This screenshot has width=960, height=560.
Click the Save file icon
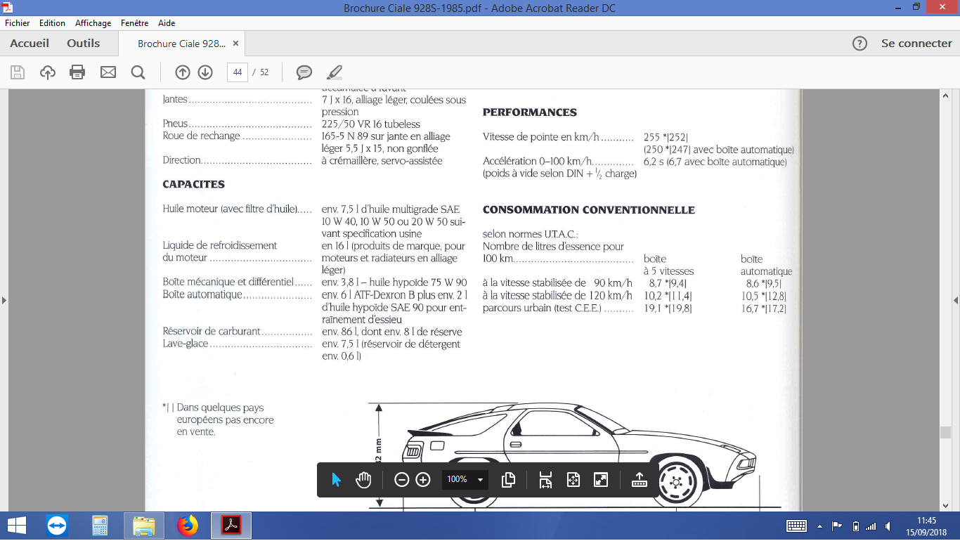point(18,72)
